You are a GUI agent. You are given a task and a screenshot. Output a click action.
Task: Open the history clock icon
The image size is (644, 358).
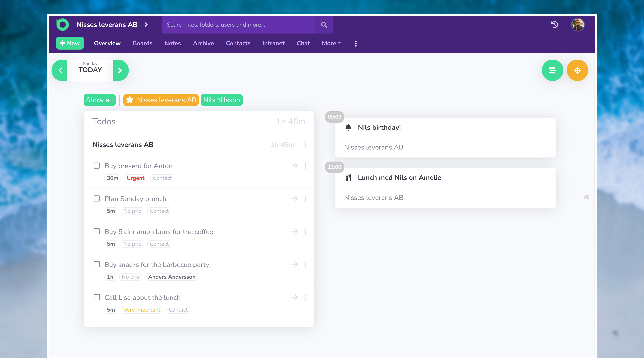555,24
